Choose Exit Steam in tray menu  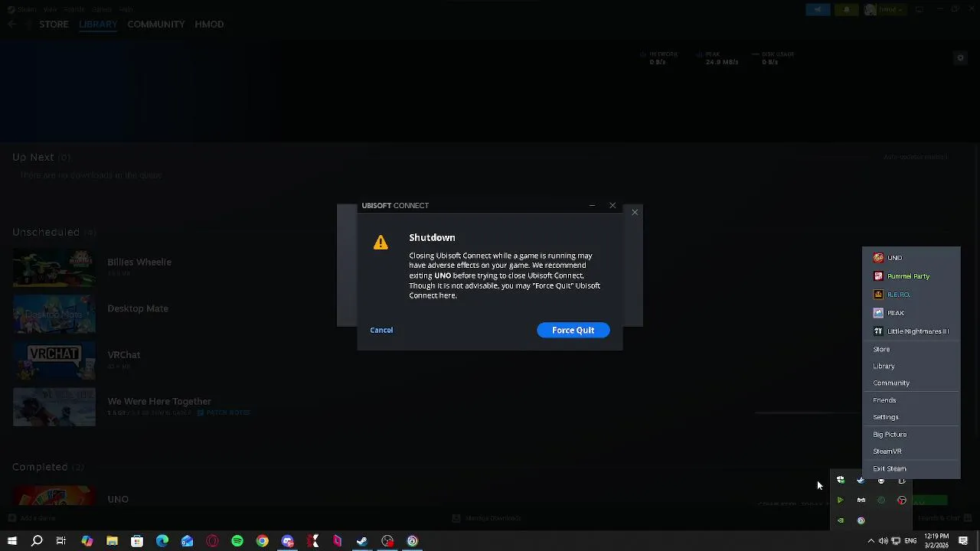coord(911,468)
